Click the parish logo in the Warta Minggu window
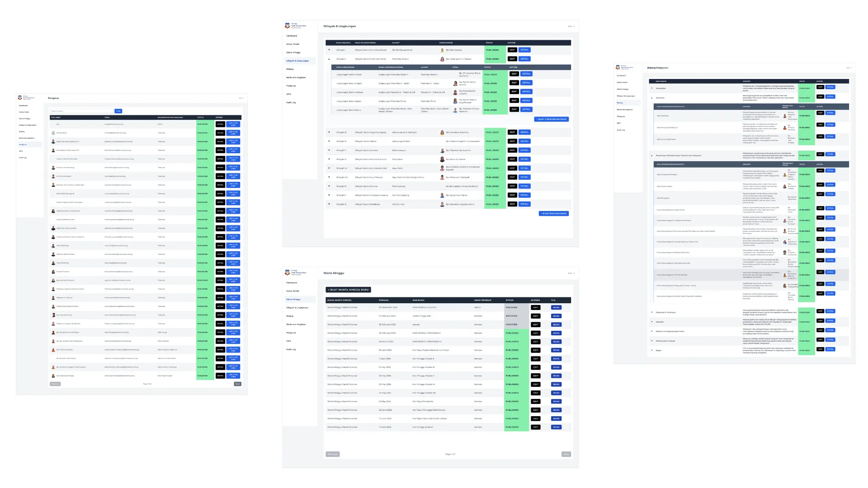 287,272
